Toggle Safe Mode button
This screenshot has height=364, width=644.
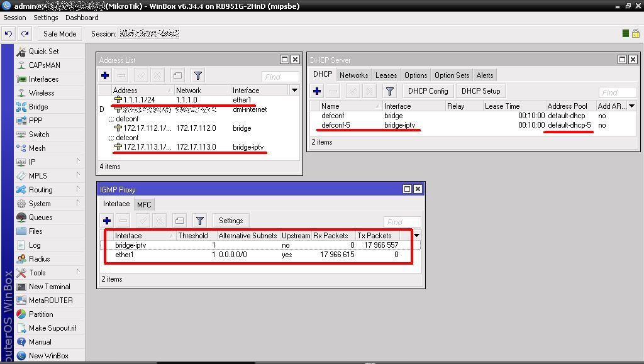click(x=60, y=34)
